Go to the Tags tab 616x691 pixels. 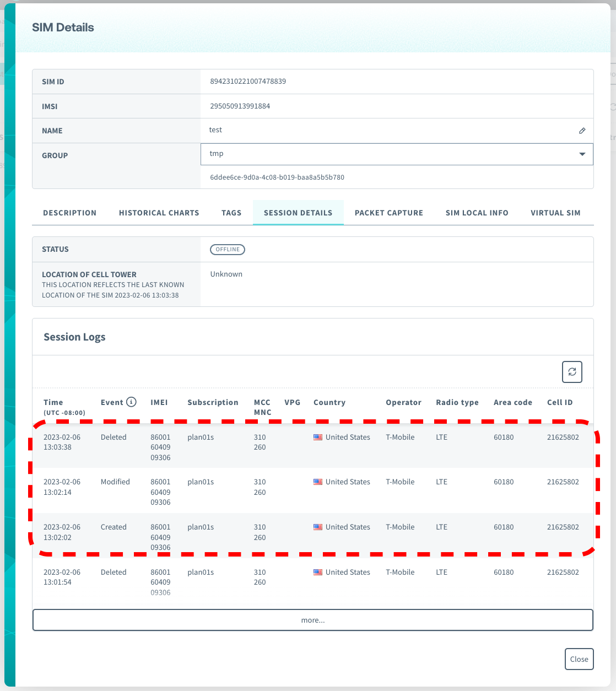point(231,213)
